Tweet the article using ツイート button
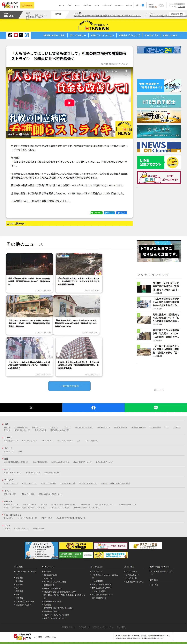Image resolution: width=187 pixels, height=644 pixels. click(109, 213)
